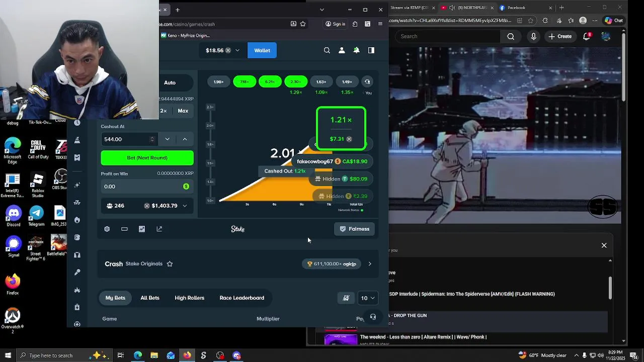
Task: Favorite the Crash game with star icon
Action: (x=170, y=264)
